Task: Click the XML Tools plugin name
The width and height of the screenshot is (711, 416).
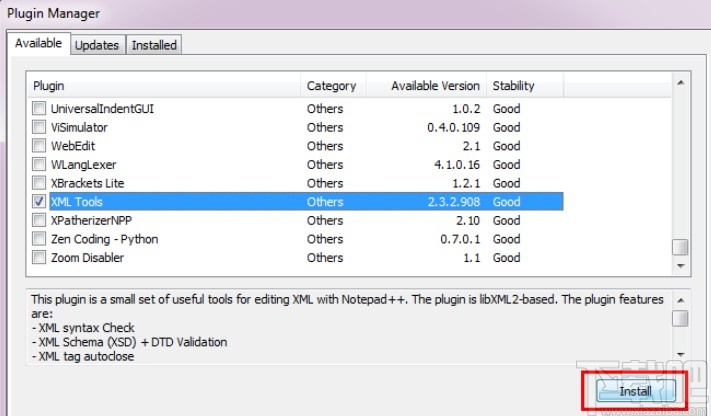Action: coord(77,202)
